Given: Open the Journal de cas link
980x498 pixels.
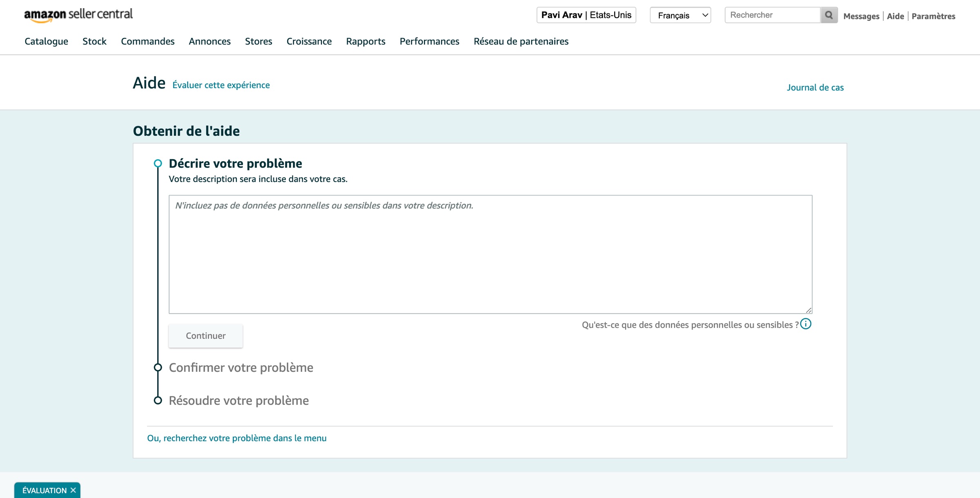Looking at the screenshot, I should tap(815, 87).
